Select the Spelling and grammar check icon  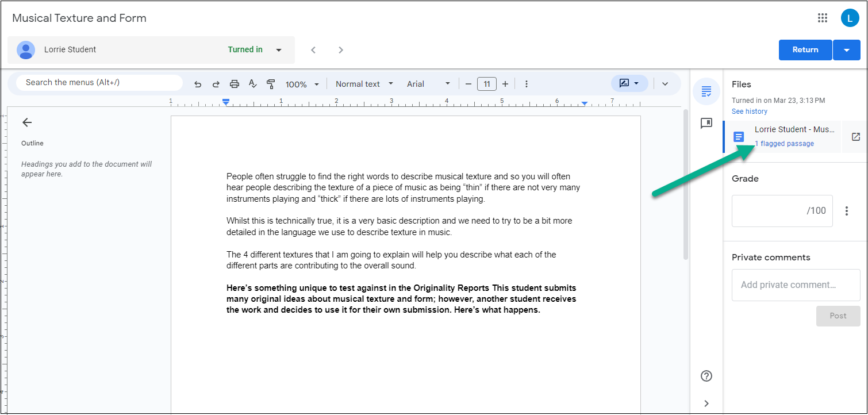252,83
